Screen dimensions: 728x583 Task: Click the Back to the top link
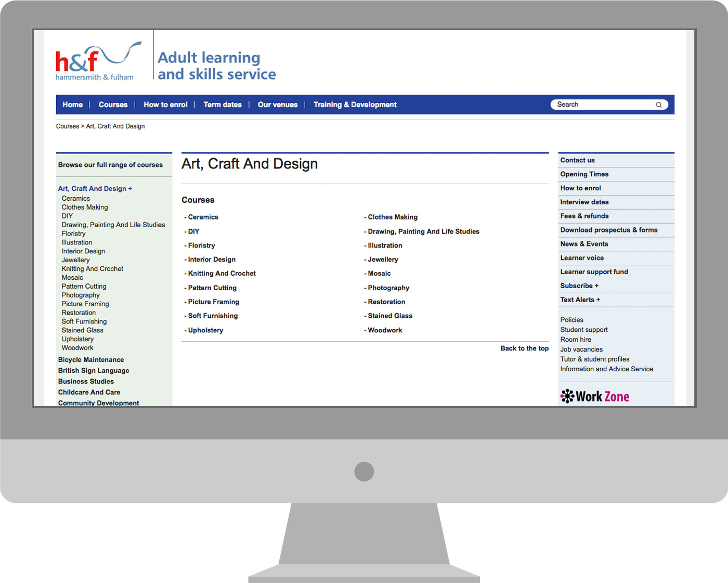coord(525,348)
